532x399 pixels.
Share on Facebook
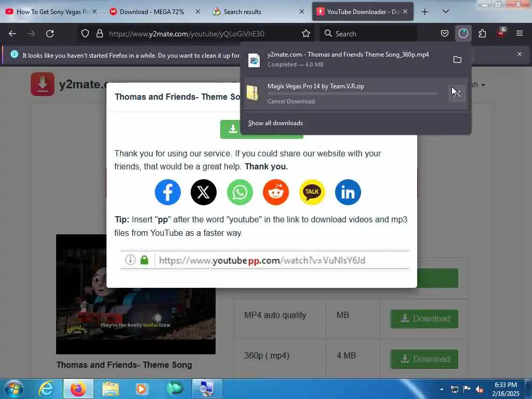(x=168, y=192)
